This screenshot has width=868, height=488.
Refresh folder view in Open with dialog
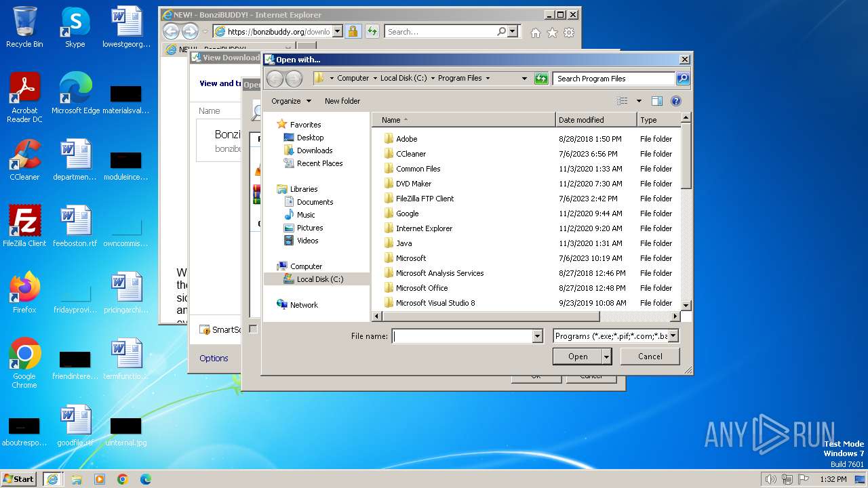coord(540,79)
